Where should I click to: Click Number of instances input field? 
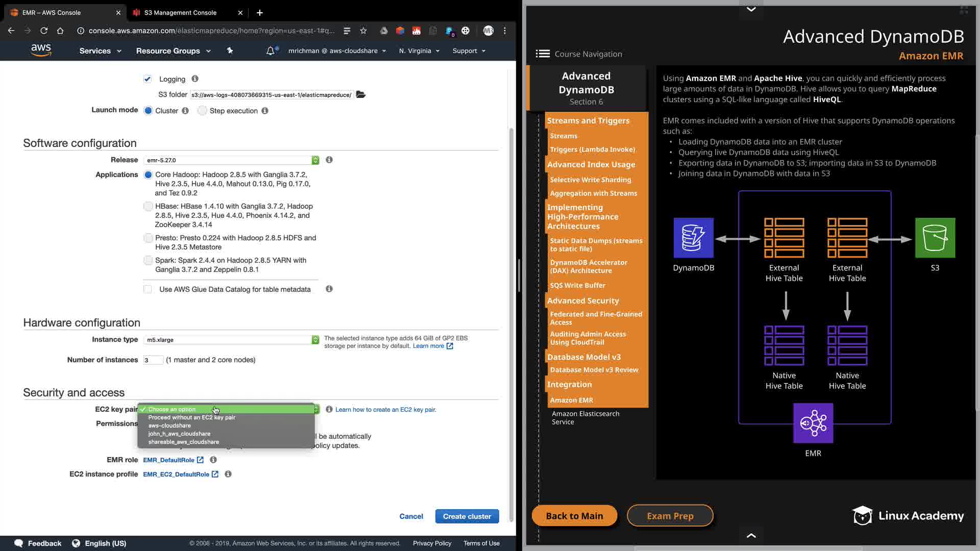tap(153, 360)
